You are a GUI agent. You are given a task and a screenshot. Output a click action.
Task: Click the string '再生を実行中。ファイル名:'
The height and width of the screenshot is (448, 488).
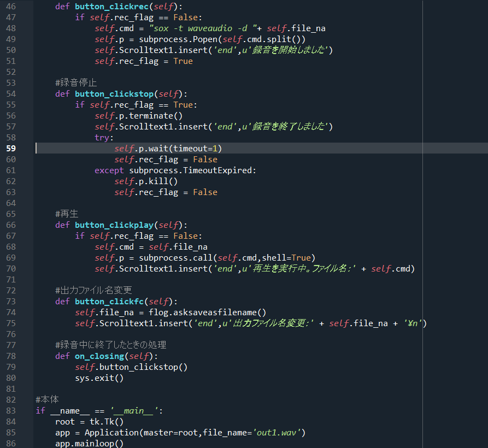(x=301, y=269)
